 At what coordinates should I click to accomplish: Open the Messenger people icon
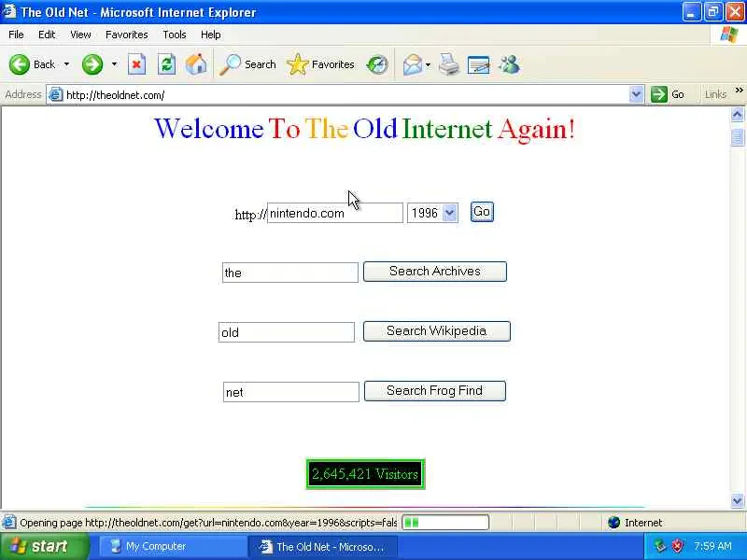click(x=510, y=64)
